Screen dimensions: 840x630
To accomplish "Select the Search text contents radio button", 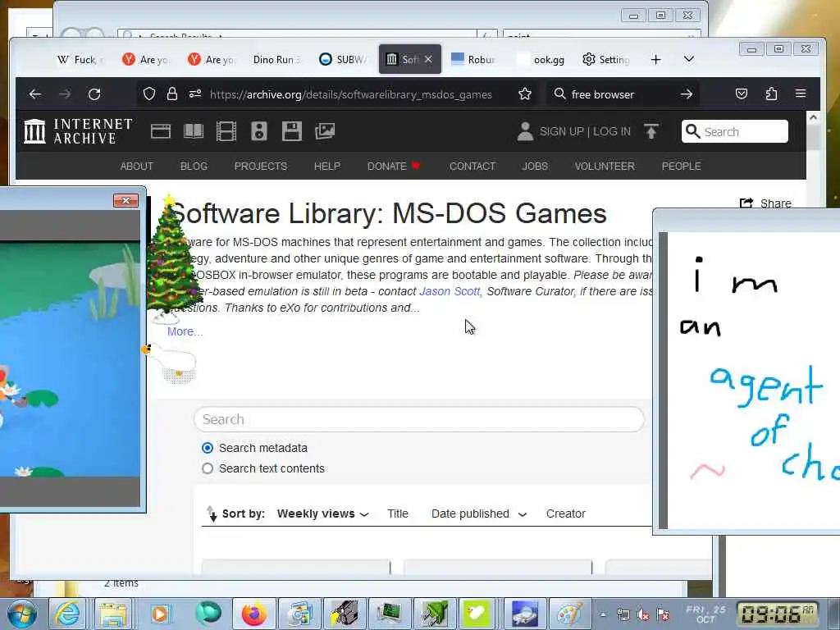I will 208,468.
